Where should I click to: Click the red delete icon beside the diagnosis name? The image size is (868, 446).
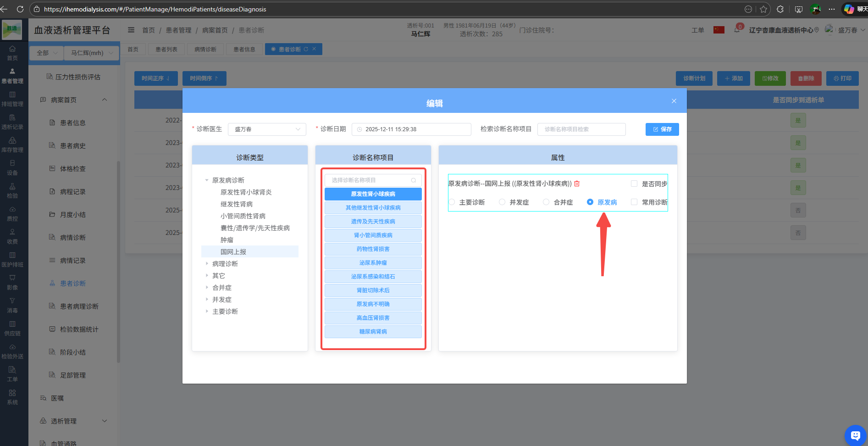[577, 184]
